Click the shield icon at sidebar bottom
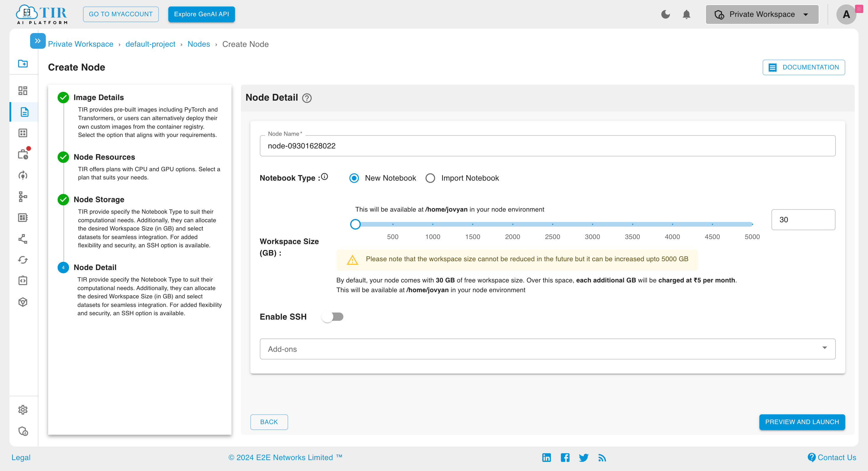Image resolution: width=868 pixels, height=471 pixels. 23,431
